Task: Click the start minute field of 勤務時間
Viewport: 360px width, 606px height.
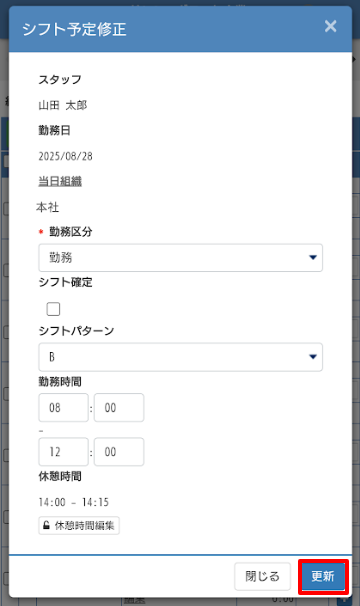Action: coord(119,407)
